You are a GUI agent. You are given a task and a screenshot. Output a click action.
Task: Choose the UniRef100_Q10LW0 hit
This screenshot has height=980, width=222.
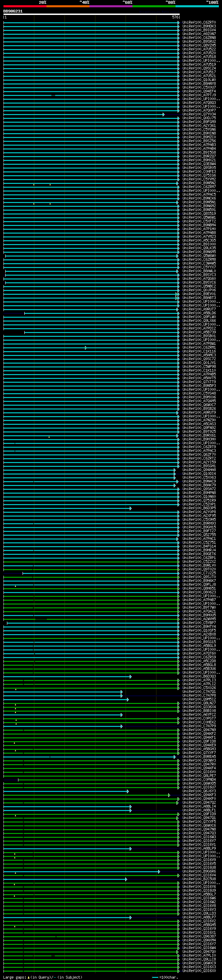click(x=199, y=80)
